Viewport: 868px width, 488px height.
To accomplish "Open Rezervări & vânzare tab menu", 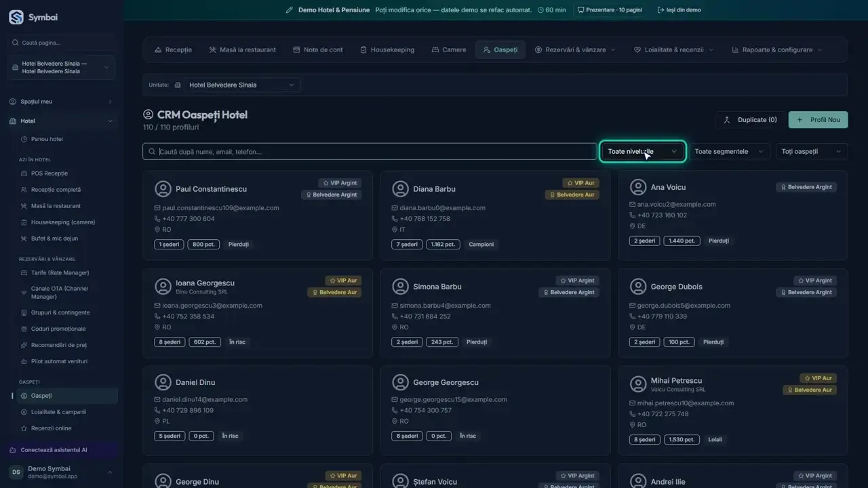I will tap(575, 49).
